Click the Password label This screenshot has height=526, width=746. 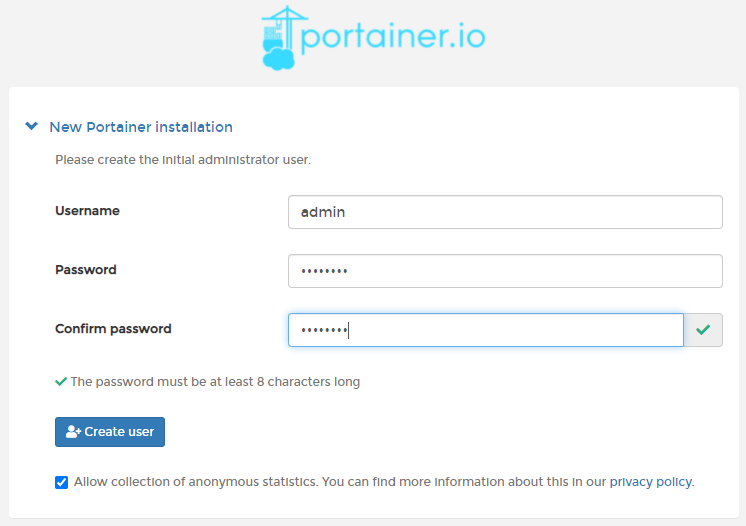(x=86, y=270)
